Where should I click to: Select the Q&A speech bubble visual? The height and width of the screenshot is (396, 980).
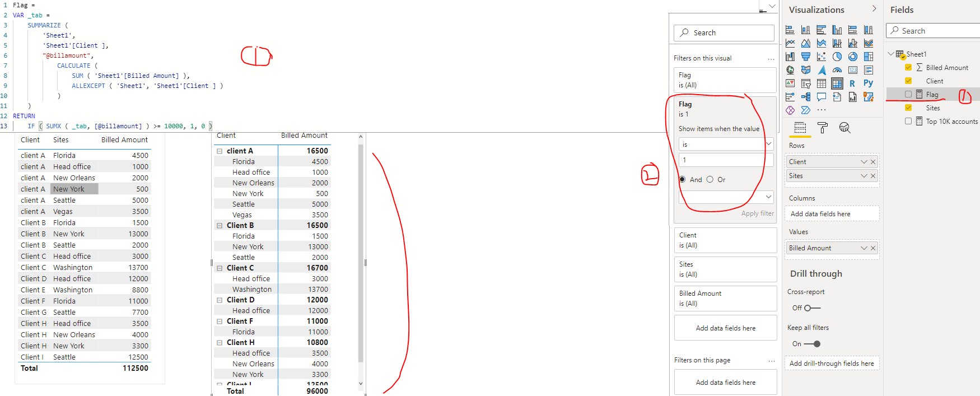[x=822, y=97]
